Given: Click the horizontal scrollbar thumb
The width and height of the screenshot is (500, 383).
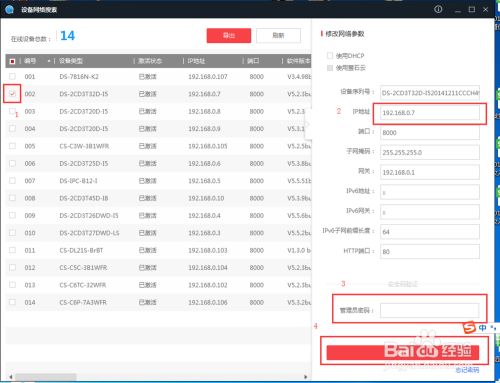Looking at the screenshot, I should pyautogui.click(x=46, y=377).
